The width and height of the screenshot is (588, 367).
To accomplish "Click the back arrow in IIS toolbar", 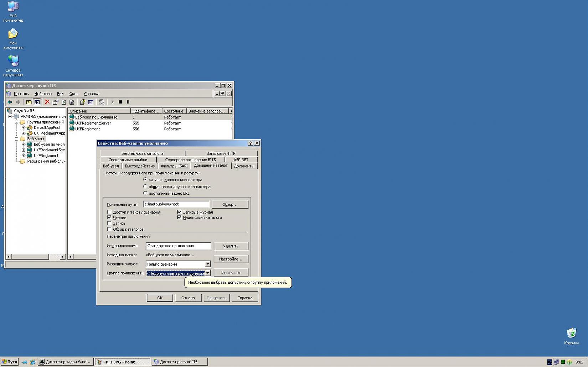I will (10, 102).
